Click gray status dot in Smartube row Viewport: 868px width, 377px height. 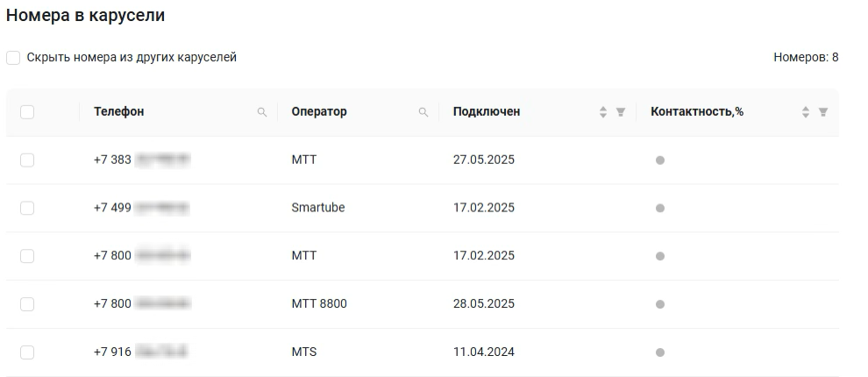point(660,208)
